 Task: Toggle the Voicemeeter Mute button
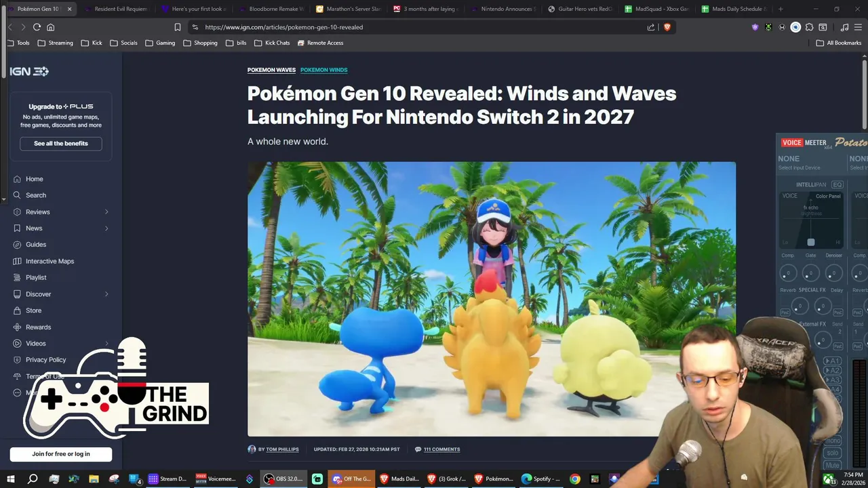[x=832, y=465]
